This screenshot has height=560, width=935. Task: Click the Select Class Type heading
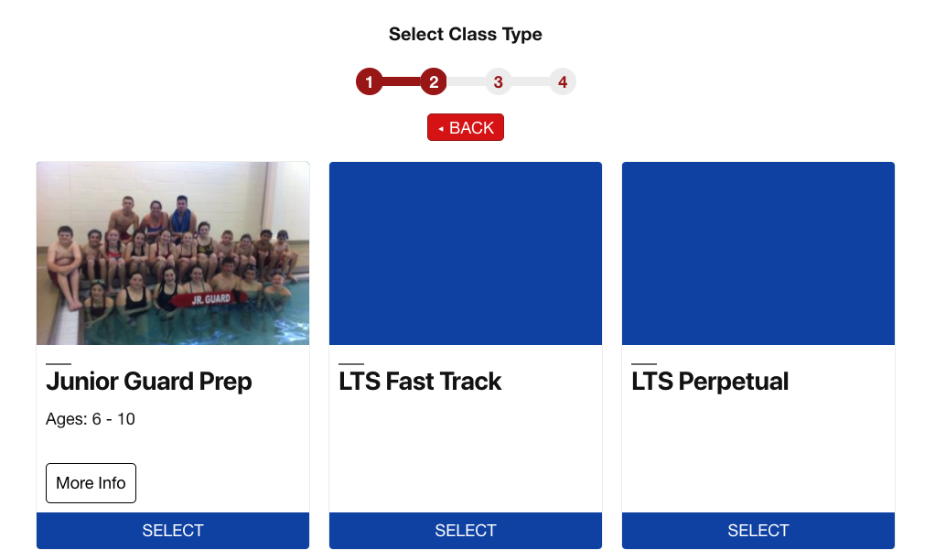pos(466,35)
